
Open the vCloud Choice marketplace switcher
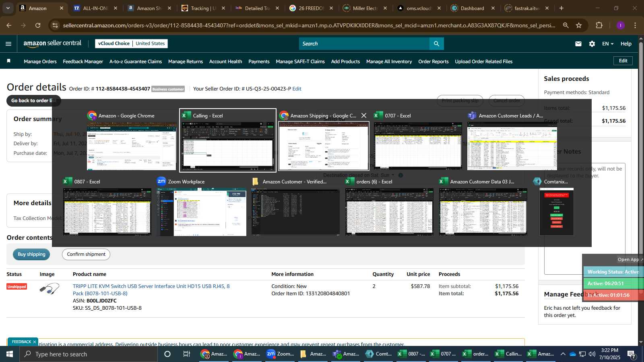pyautogui.click(x=131, y=43)
